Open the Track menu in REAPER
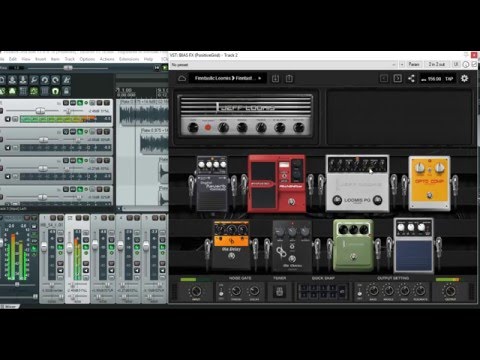Screen dimensions: 480x360 tap(70, 59)
